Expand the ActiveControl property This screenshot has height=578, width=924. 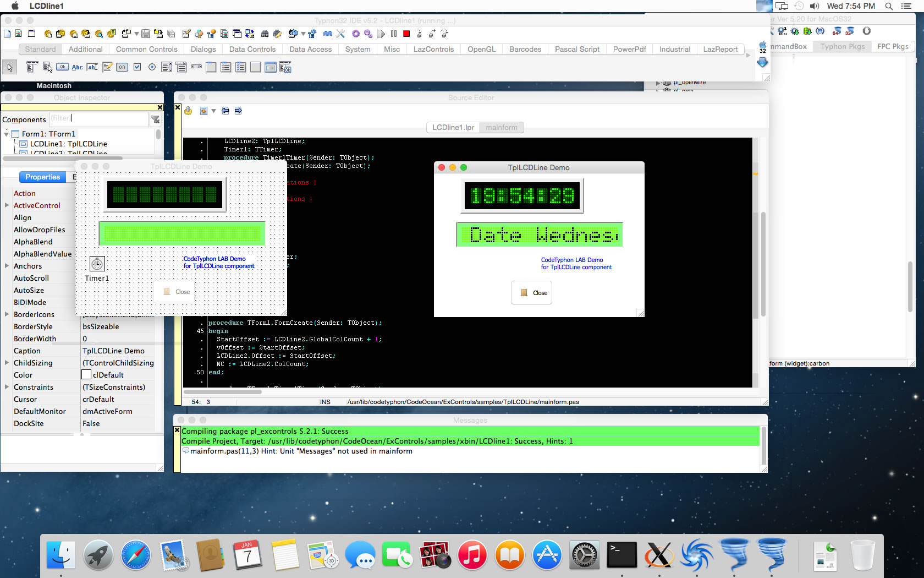pyautogui.click(x=7, y=205)
